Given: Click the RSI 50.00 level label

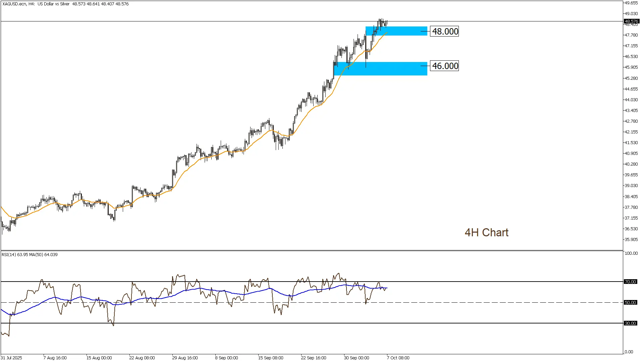Looking at the screenshot, I should point(630,303).
